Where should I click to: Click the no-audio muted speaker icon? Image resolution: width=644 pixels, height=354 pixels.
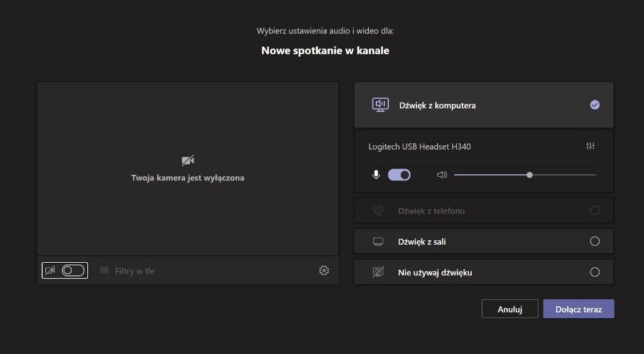point(378,272)
